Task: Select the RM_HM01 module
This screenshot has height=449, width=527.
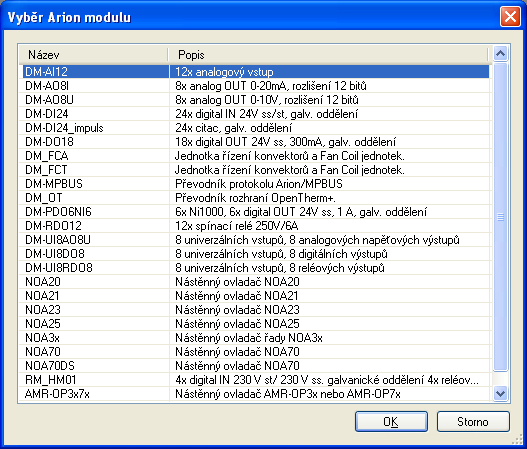Action: (255, 380)
